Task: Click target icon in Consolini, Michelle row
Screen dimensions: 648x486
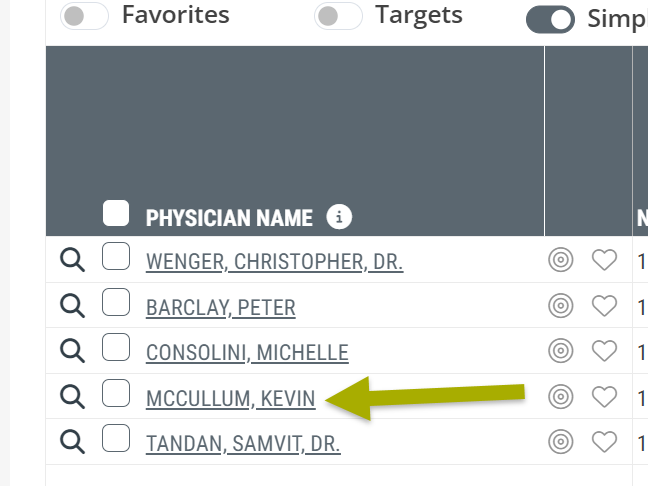Action: click(x=560, y=351)
